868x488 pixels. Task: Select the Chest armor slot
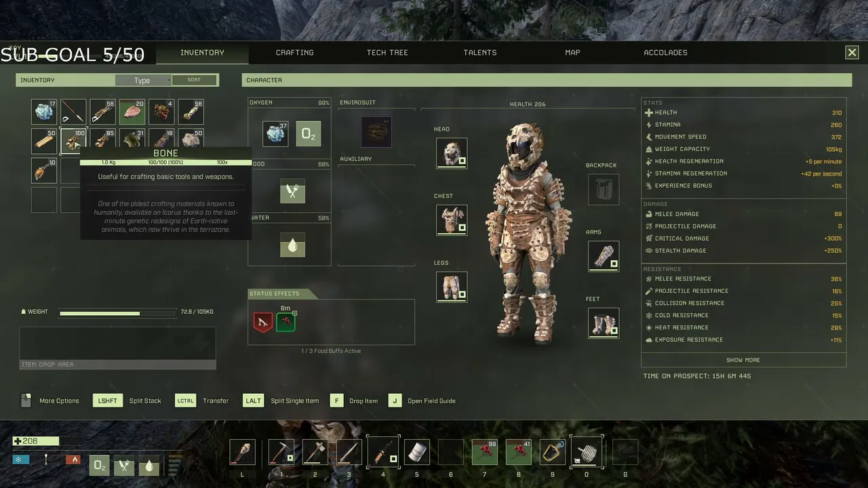click(452, 220)
